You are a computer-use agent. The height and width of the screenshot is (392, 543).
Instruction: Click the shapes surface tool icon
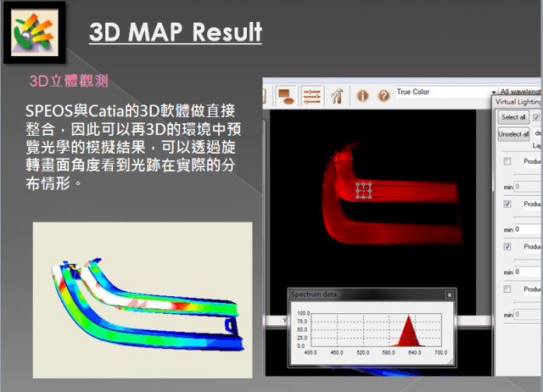[286, 95]
